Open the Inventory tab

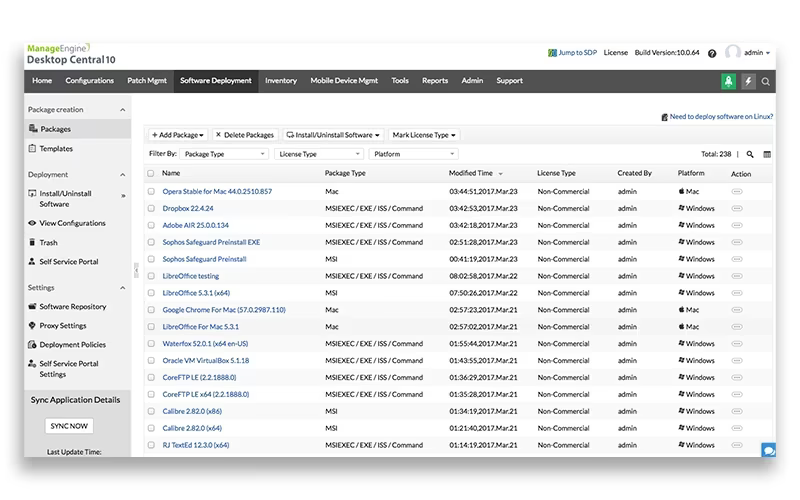pos(281,81)
